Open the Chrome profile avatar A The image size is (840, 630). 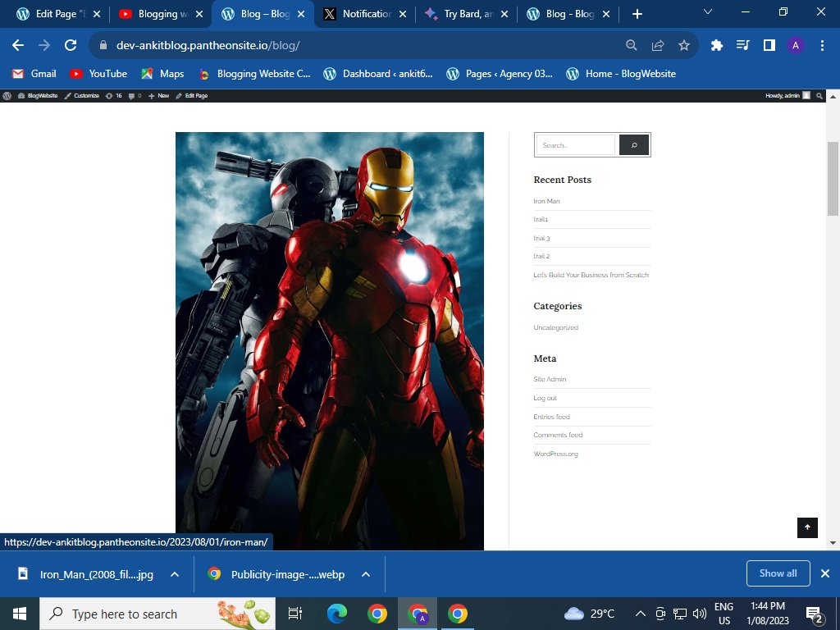796,46
